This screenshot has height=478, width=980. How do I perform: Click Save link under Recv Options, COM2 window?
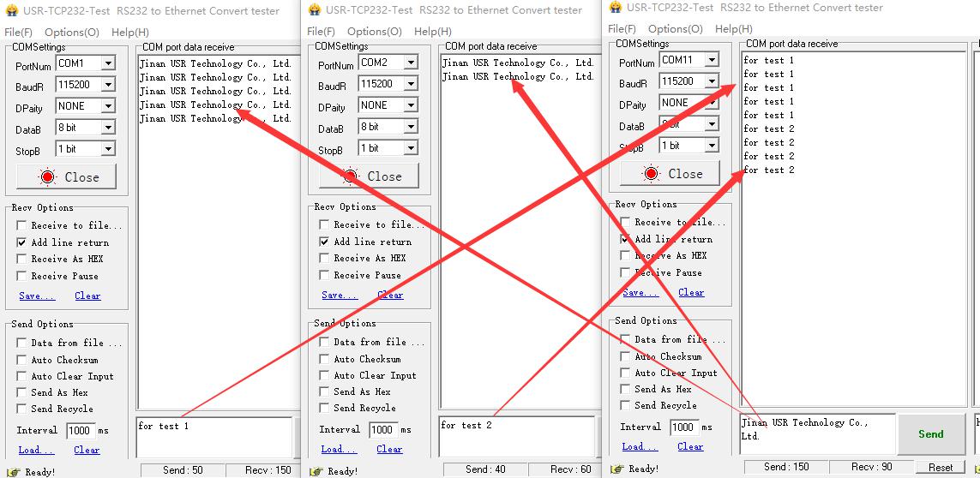[340, 295]
